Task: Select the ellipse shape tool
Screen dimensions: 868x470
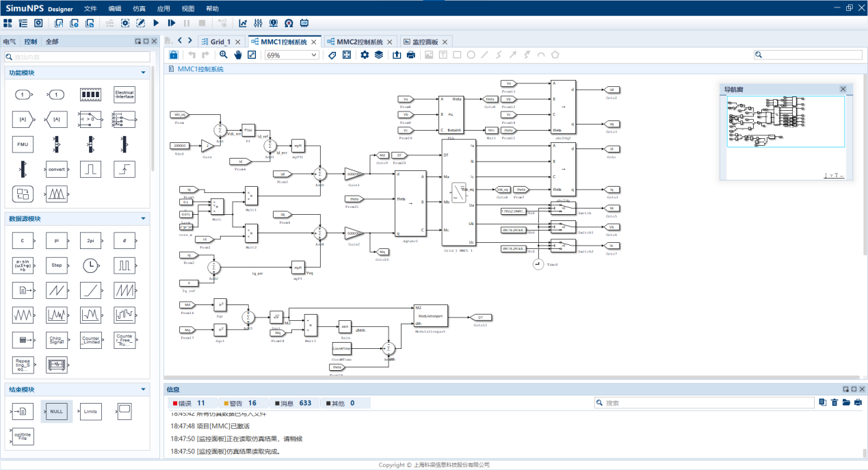Action: click(471, 55)
